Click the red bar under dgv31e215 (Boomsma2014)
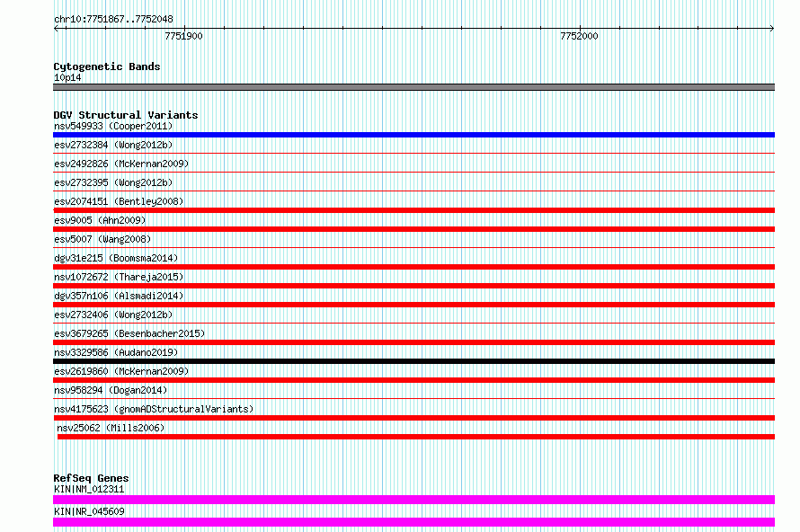Screen dimensions: 800x532 click(x=413, y=267)
